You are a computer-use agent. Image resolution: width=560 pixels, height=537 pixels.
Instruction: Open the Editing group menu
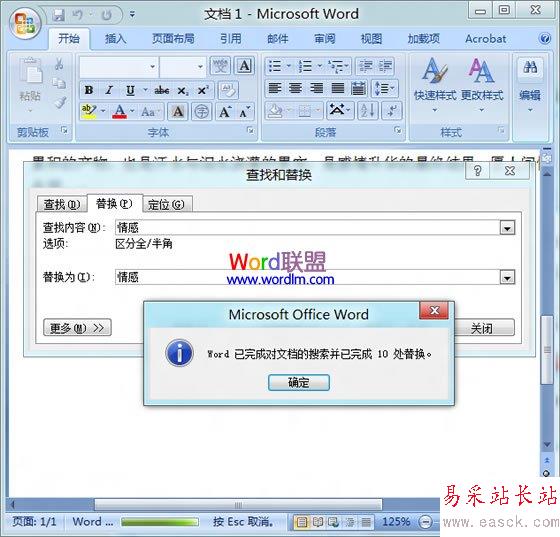pos(530,85)
